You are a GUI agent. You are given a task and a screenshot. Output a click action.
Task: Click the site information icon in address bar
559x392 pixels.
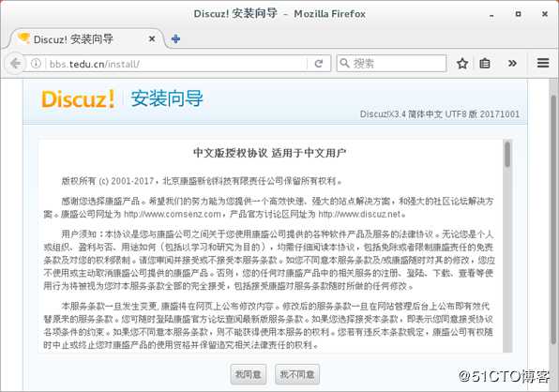(x=36, y=64)
